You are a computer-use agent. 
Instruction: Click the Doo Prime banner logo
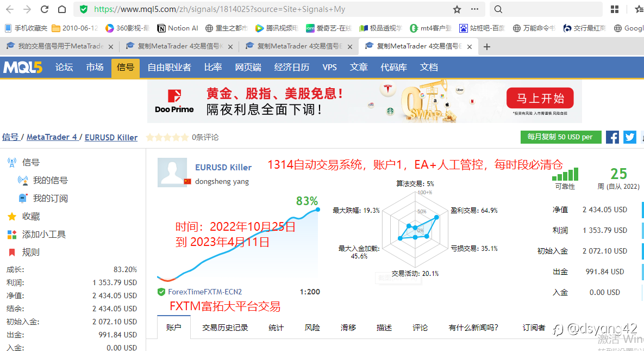coord(174,101)
